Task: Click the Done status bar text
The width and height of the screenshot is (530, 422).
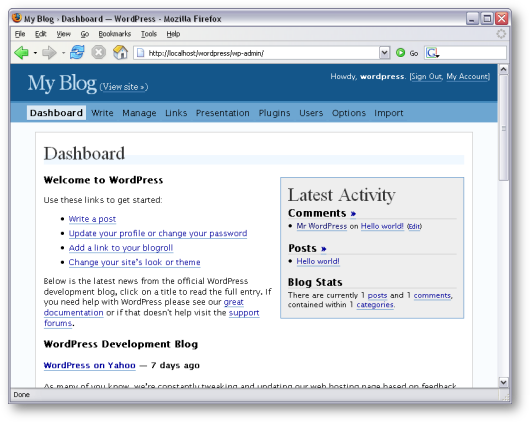Action: 22,395
